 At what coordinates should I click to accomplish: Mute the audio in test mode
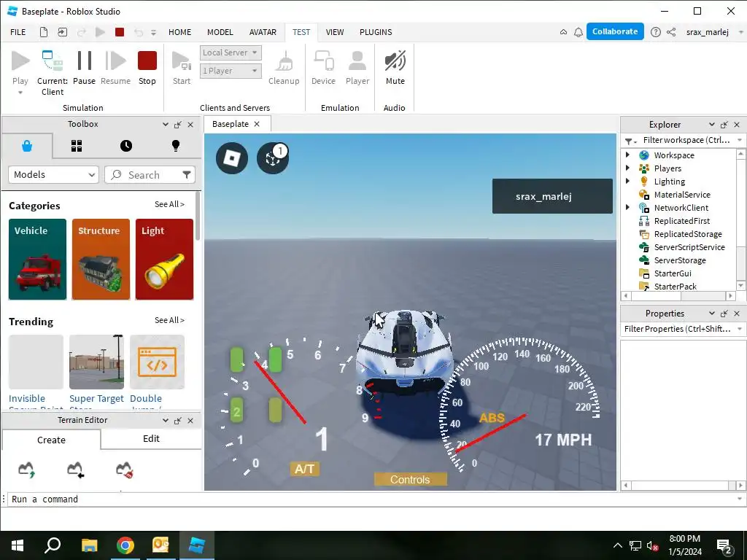pyautogui.click(x=395, y=68)
